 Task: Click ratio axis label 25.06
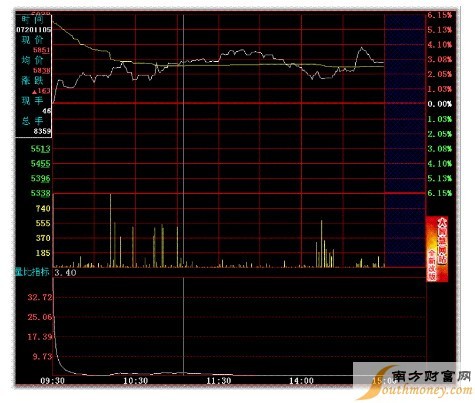tap(40, 317)
